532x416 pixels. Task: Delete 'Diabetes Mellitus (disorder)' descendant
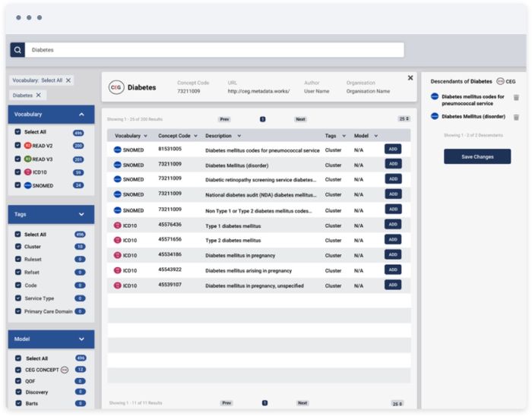tap(516, 117)
